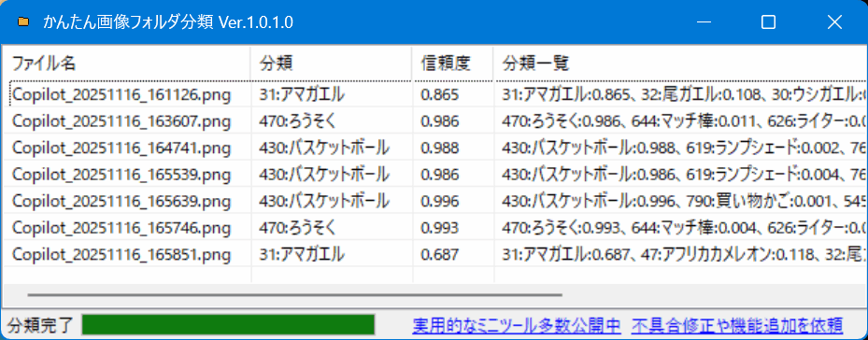Click confidence value 0.986 in 165539 row

pyautogui.click(x=439, y=175)
